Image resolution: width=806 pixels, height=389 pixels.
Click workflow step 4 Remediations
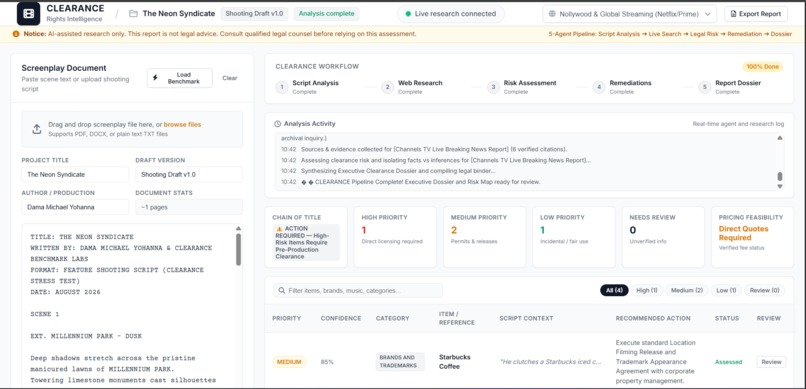(622, 87)
